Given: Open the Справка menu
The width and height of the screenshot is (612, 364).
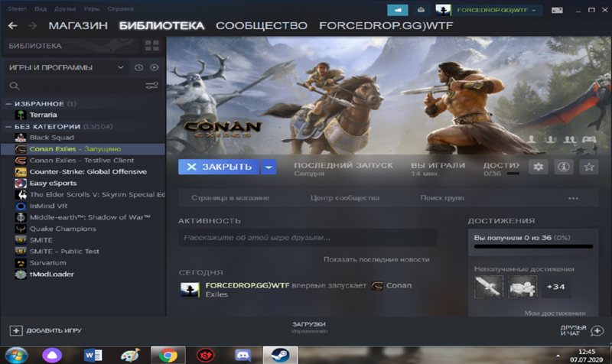Looking at the screenshot, I should (120, 8).
